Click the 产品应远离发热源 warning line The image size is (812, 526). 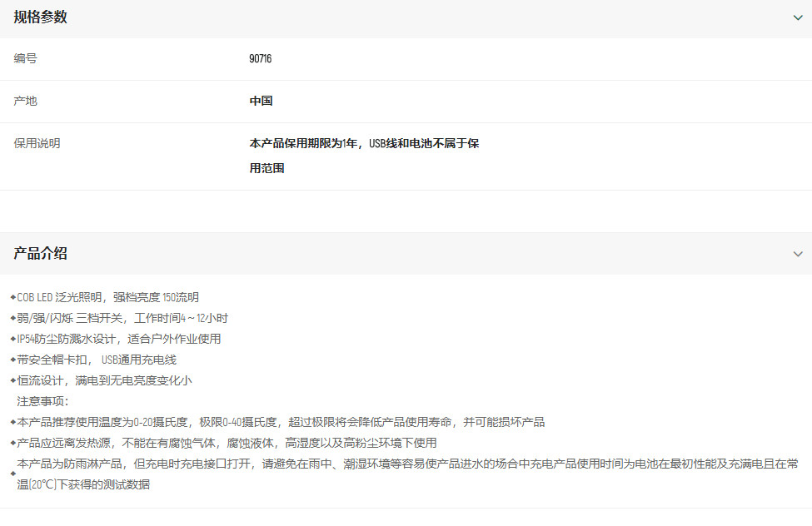click(227, 443)
